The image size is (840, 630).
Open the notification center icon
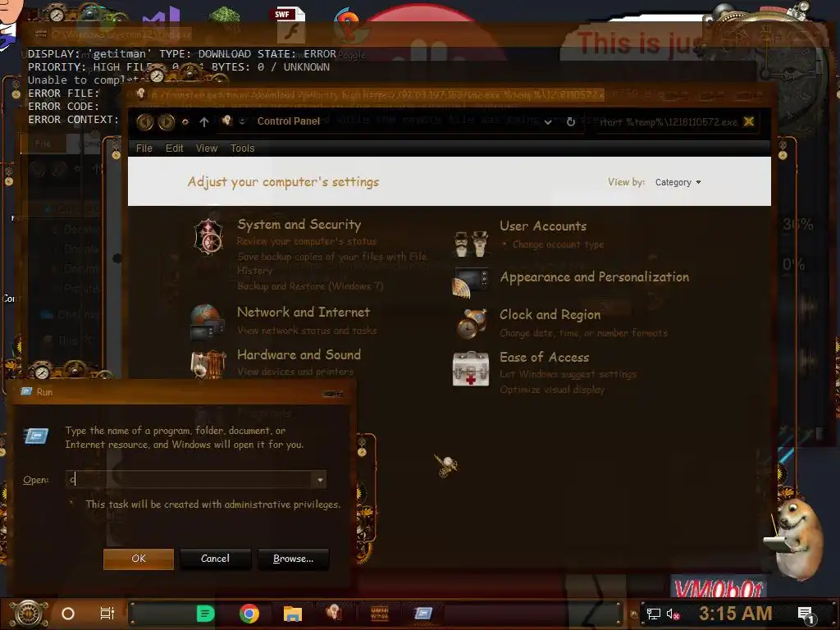point(806,614)
